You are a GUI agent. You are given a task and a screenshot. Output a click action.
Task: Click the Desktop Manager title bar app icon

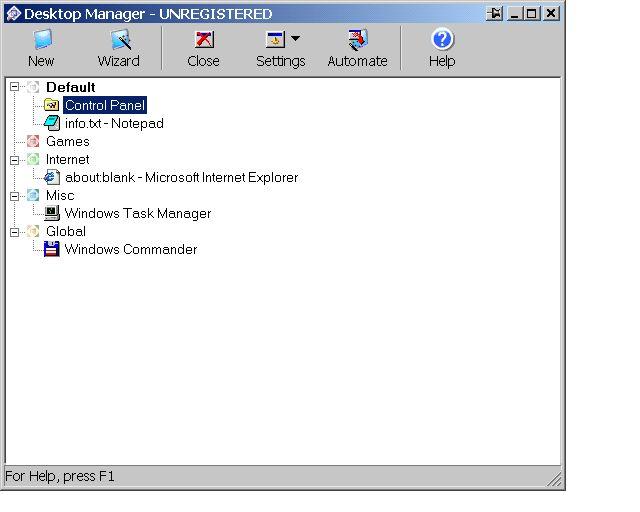(13, 14)
